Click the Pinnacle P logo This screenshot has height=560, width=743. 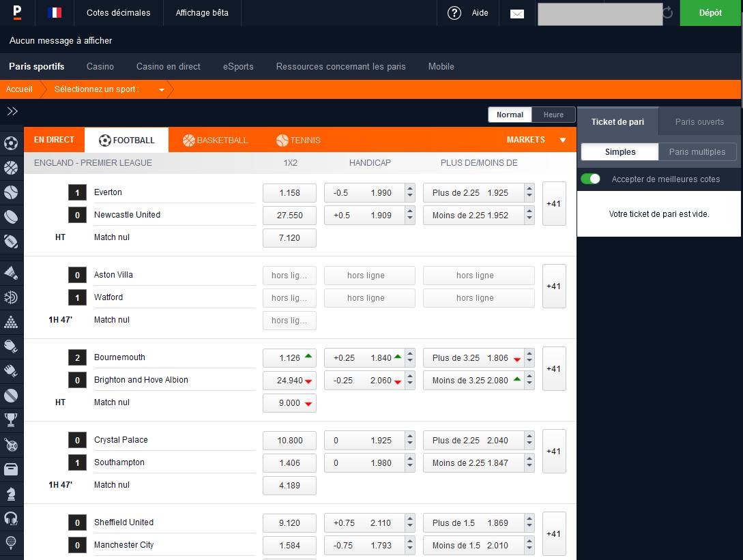[x=17, y=12]
